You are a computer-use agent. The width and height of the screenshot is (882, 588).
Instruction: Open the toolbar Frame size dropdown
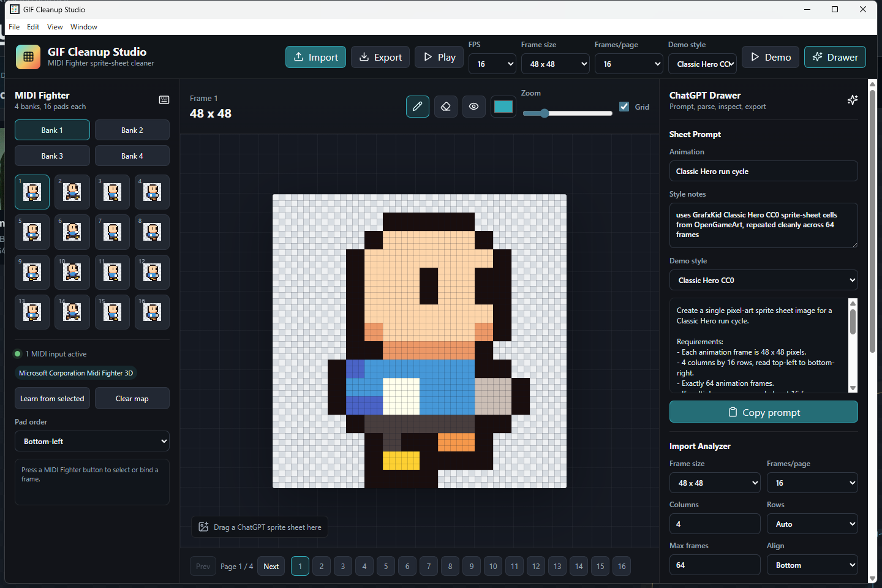click(x=556, y=64)
